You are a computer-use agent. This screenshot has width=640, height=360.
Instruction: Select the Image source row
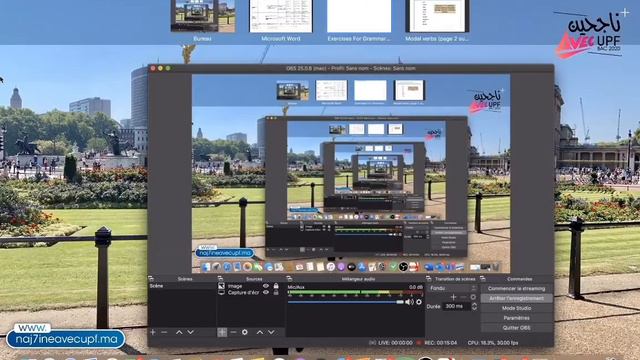(x=250, y=286)
